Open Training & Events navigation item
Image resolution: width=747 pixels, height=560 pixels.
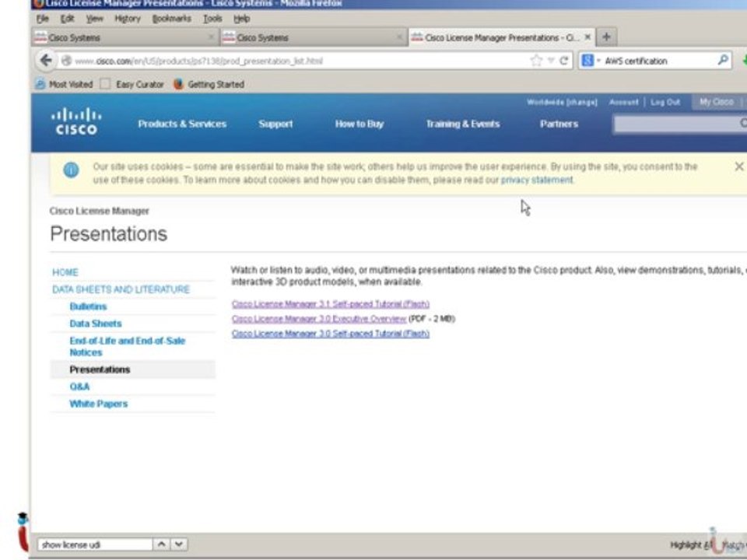click(x=462, y=124)
